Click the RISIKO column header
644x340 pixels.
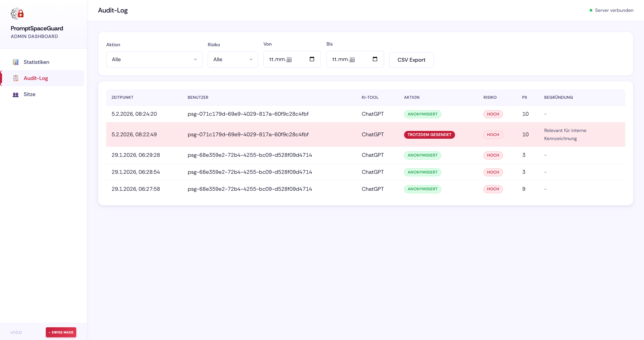click(x=490, y=97)
